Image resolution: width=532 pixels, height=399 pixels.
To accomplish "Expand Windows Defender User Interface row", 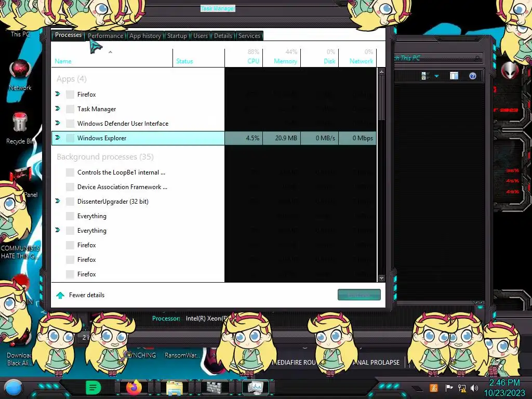I will (x=58, y=123).
